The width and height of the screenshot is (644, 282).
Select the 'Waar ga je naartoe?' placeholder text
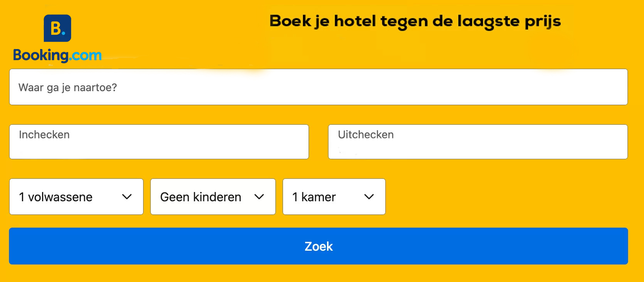pyautogui.click(x=67, y=88)
